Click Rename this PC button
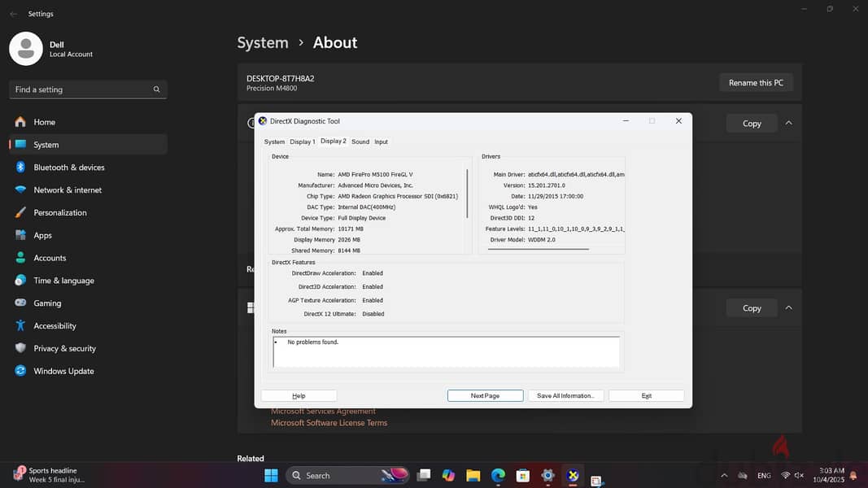 756,82
